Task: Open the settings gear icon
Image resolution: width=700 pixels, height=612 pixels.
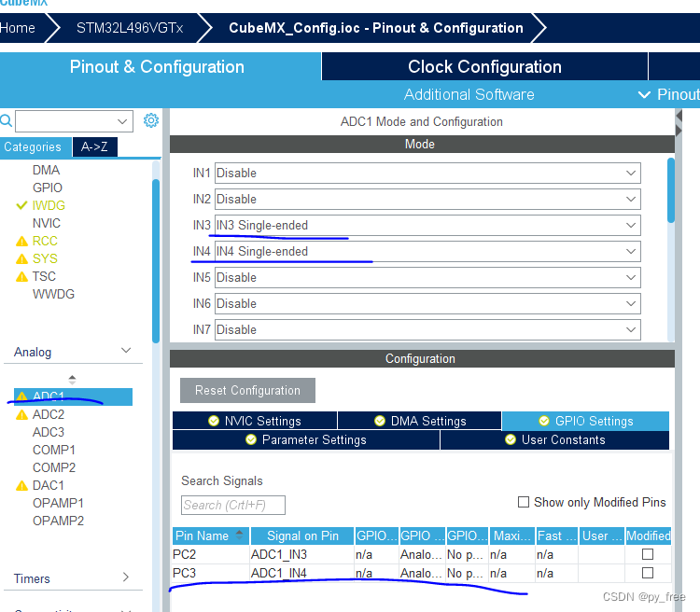Action: click(x=151, y=120)
